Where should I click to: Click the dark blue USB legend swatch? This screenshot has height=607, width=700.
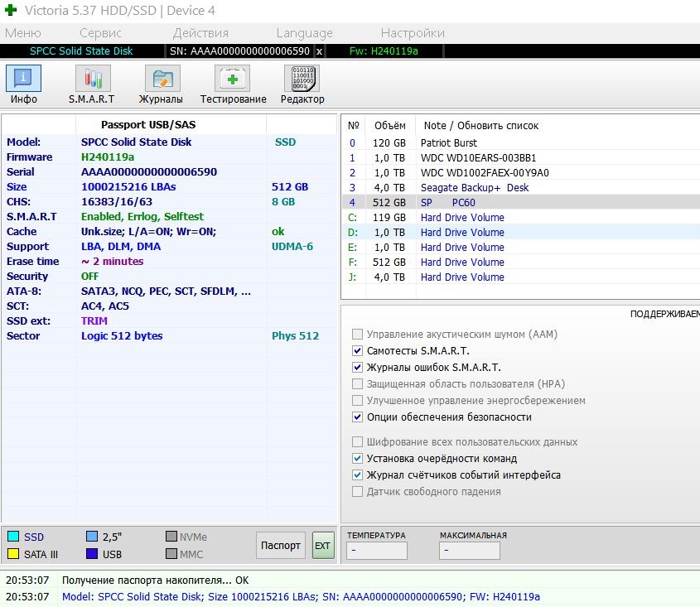pyautogui.click(x=92, y=553)
